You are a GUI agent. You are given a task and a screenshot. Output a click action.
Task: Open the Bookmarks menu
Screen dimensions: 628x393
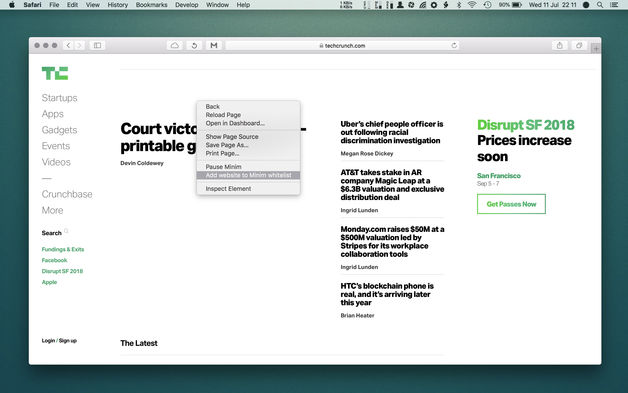(x=151, y=5)
